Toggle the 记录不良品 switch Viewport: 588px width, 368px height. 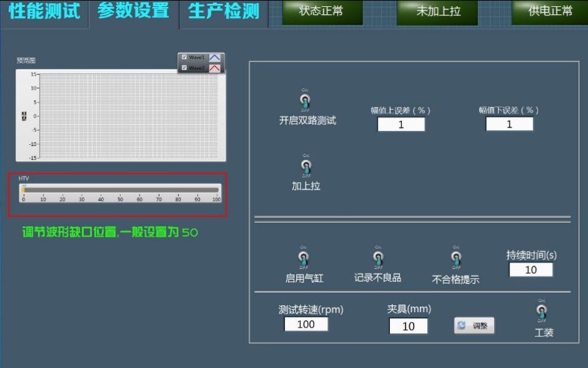point(378,257)
